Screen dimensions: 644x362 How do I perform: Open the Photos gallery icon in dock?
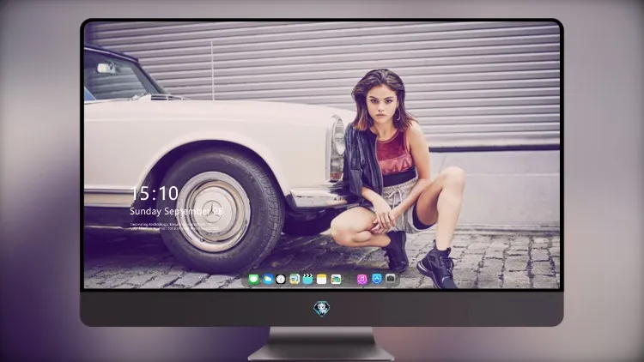(336, 279)
